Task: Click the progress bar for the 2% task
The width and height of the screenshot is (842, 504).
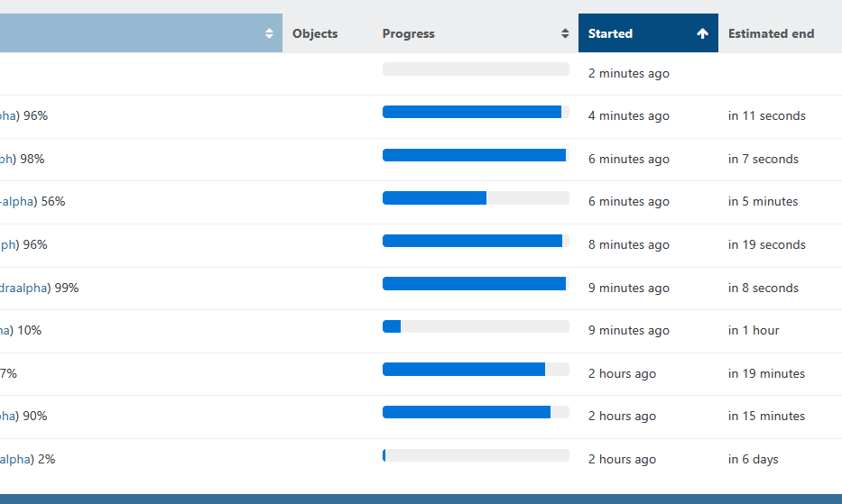Action: click(476, 455)
